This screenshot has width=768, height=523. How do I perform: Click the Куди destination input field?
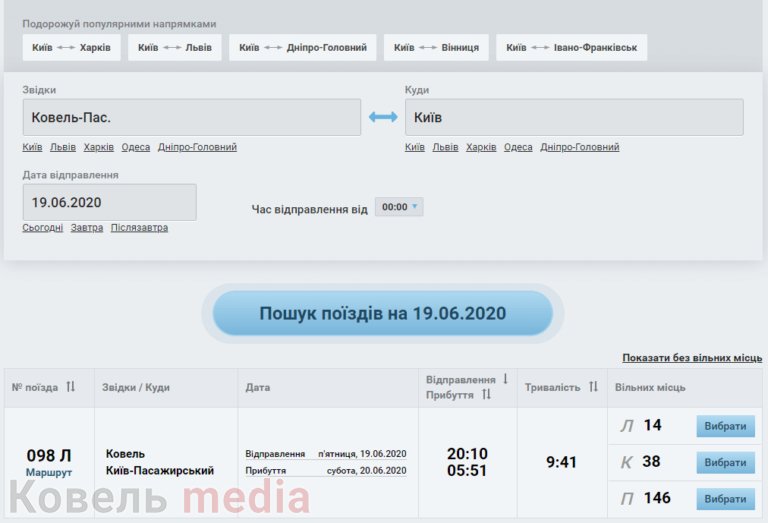574,117
